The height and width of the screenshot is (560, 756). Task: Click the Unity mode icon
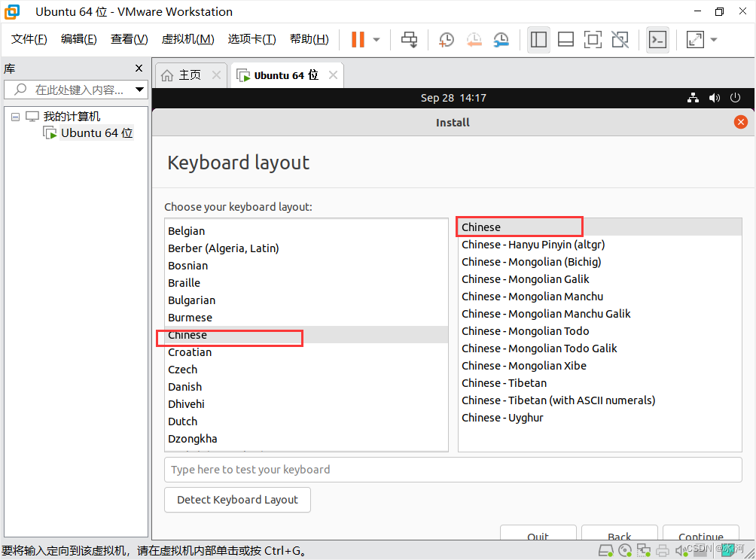coord(620,40)
